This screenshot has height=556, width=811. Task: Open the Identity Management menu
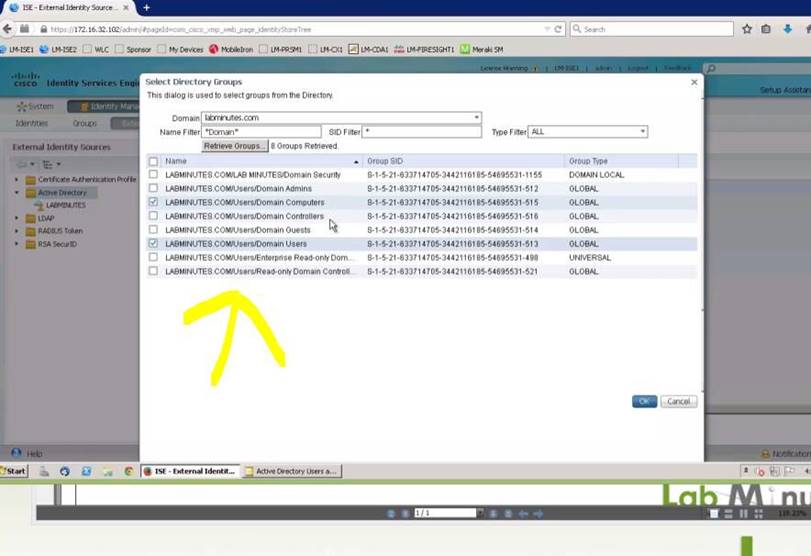103,107
